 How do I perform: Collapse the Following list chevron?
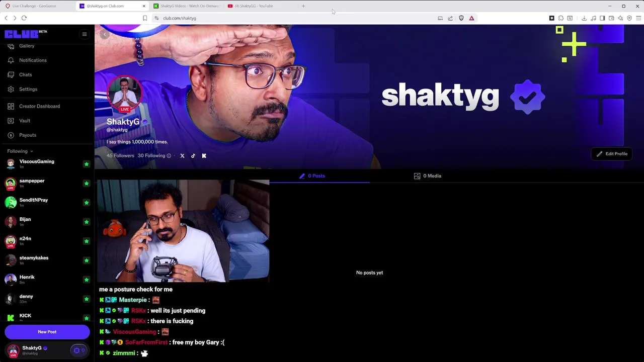[x=31, y=151]
